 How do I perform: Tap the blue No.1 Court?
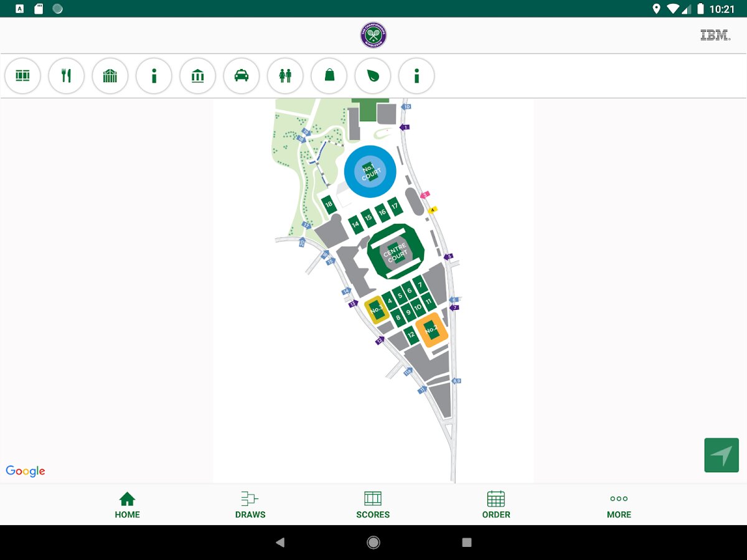371,171
